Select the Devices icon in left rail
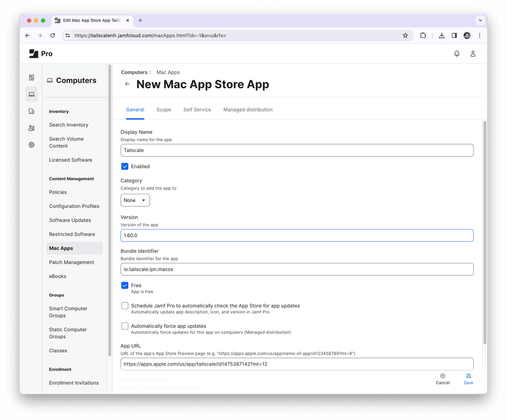507x420 pixels. click(31, 111)
